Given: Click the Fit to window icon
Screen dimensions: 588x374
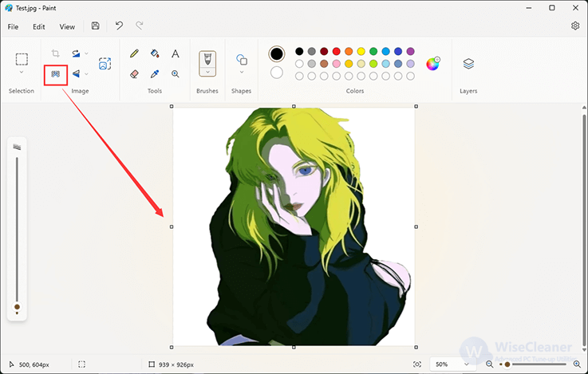Looking at the screenshot, I should 417,364.
